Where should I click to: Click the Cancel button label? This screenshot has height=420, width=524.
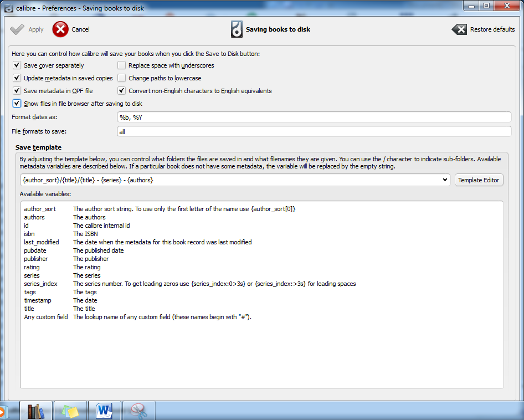(x=80, y=29)
